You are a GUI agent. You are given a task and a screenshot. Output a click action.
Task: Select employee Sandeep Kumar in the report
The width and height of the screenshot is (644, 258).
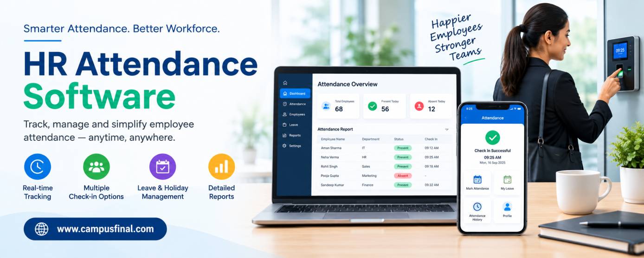click(333, 185)
